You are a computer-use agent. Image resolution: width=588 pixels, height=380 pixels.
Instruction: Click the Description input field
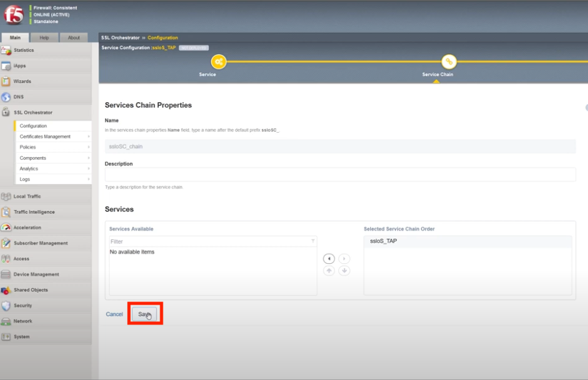[340, 174]
